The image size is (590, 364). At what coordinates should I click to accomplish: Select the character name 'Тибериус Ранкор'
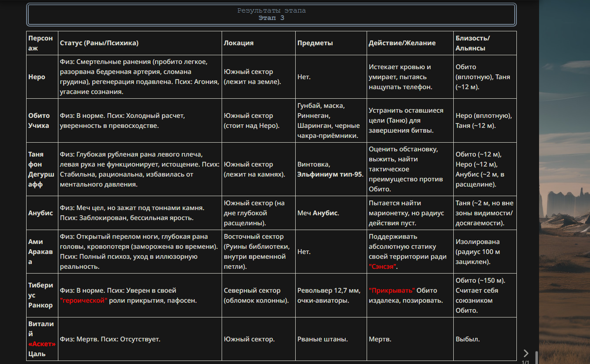[x=41, y=295]
